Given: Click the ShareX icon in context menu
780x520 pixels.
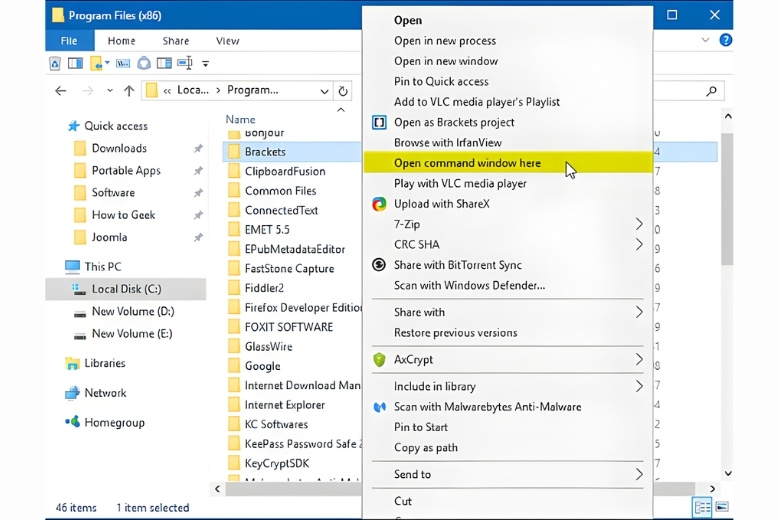Looking at the screenshot, I should click(379, 204).
